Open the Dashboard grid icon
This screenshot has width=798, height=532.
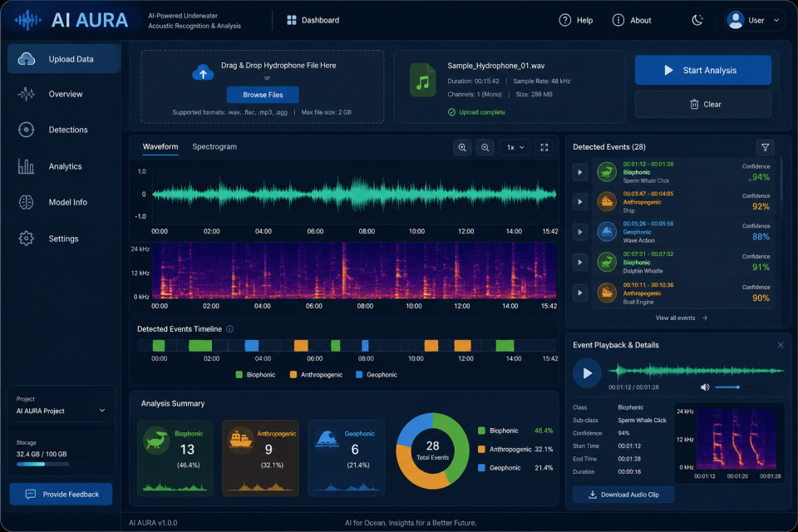[292, 20]
